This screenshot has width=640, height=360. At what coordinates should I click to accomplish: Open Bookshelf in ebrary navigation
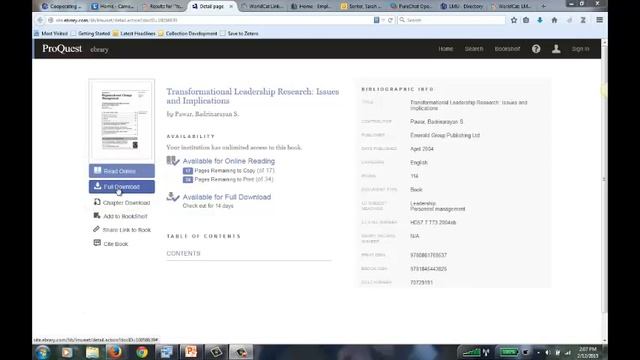coord(507,49)
